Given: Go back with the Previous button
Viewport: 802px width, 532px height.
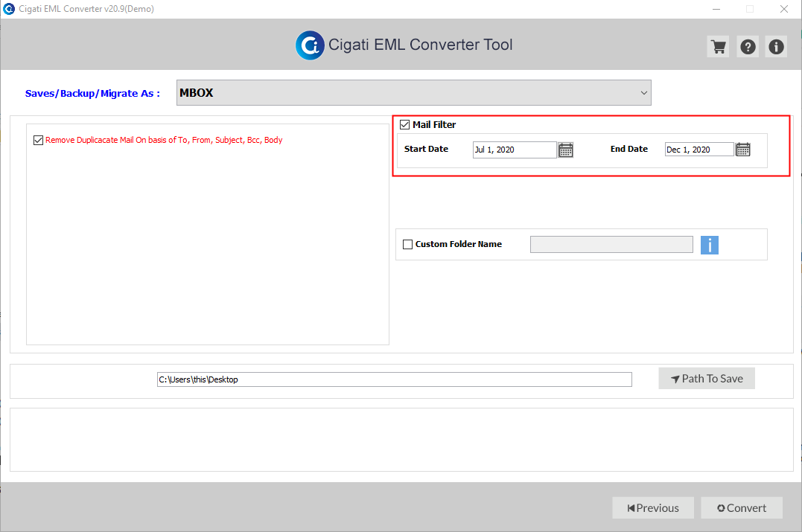Looking at the screenshot, I should pyautogui.click(x=653, y=508).
